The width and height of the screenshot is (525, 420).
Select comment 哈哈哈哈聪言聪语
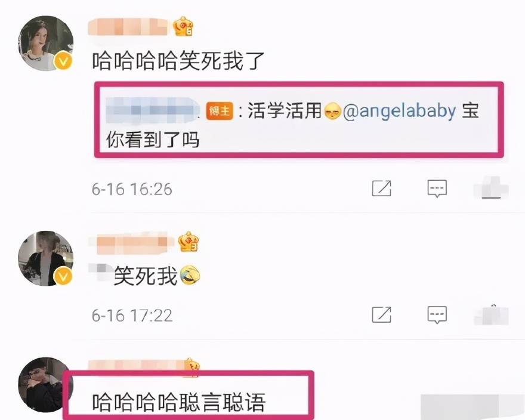pyautogui.click(x=179, y=403)
